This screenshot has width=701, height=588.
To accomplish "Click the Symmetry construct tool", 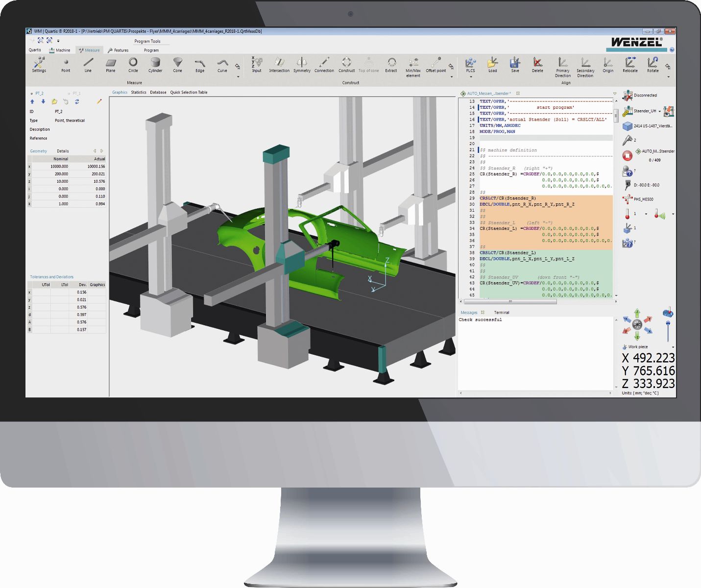I will point(302,65).
